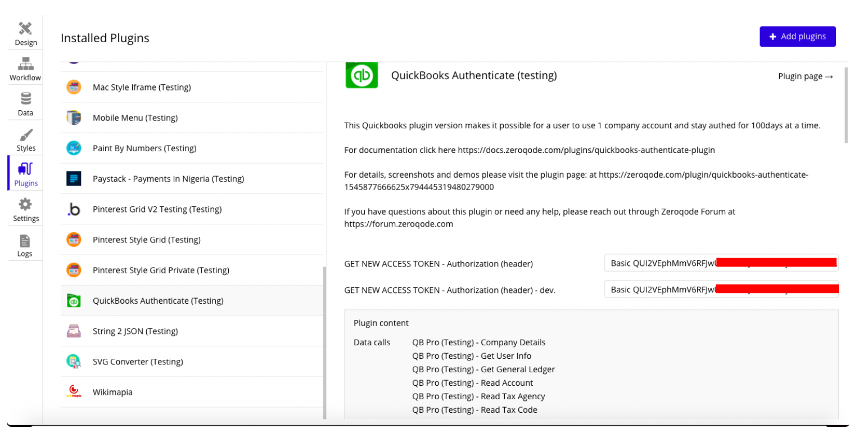Click QB Pro - Company Details data call

pos(478,342)
